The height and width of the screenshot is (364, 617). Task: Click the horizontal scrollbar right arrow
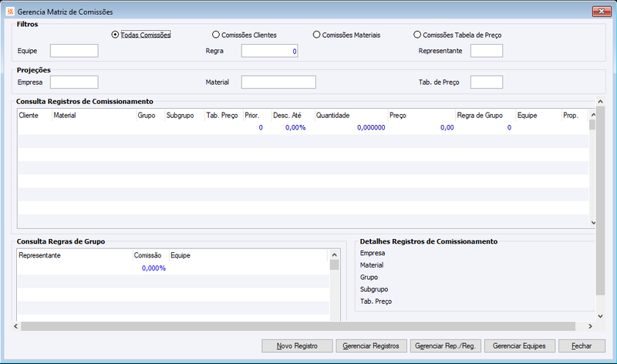click(590, 326)
